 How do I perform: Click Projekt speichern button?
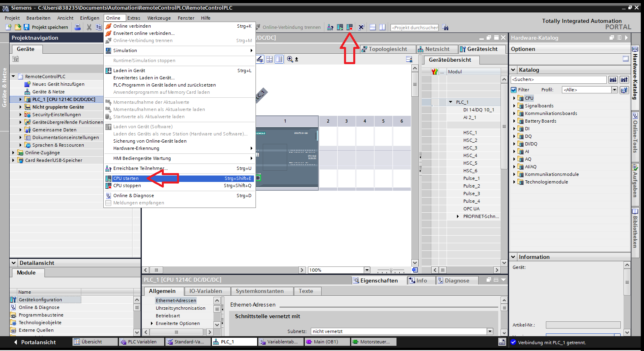[x=46, y=27]
